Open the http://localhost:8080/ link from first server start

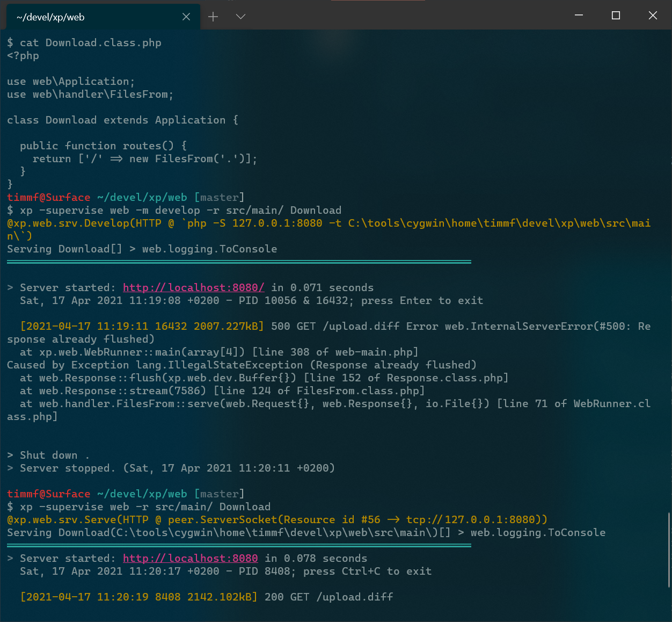tap(194, 287)
